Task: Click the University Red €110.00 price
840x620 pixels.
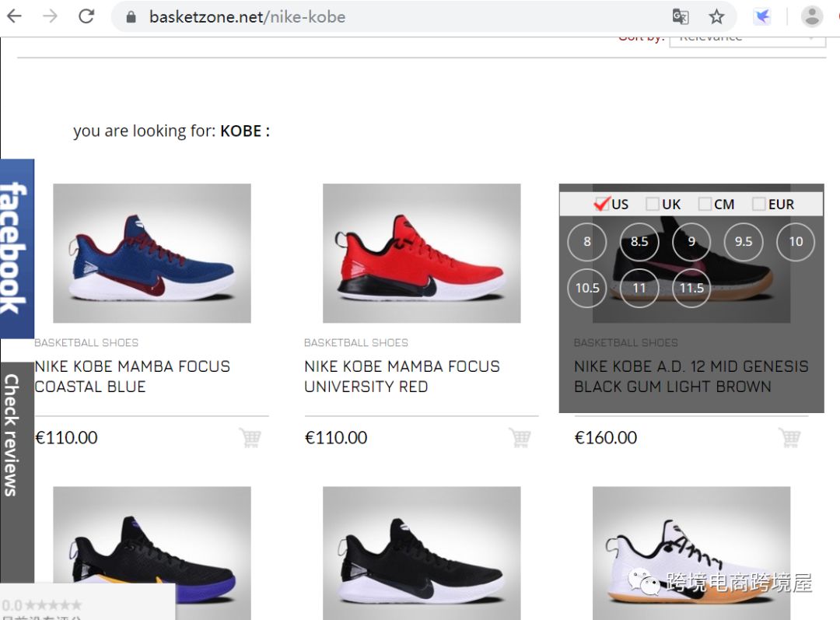Action: point(336,438)
